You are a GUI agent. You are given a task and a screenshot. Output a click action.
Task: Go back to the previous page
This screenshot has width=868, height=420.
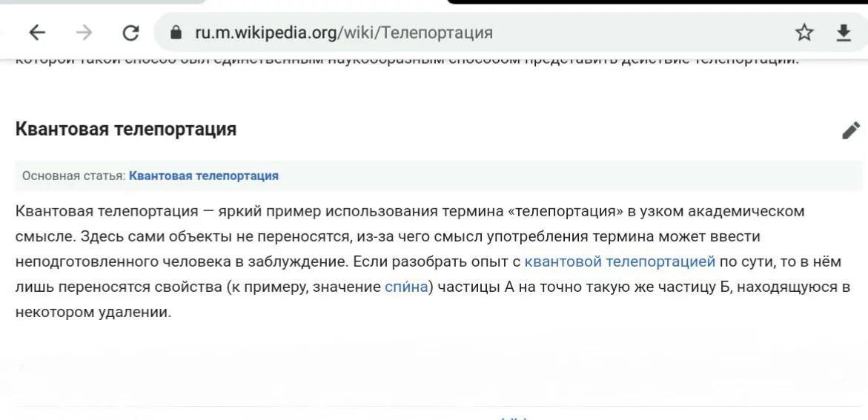pyautogui.click(x=37, y=33)
